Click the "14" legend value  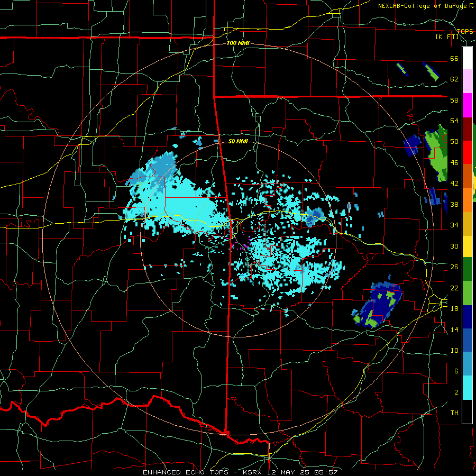pyautogui.click(x=454, y=329)
